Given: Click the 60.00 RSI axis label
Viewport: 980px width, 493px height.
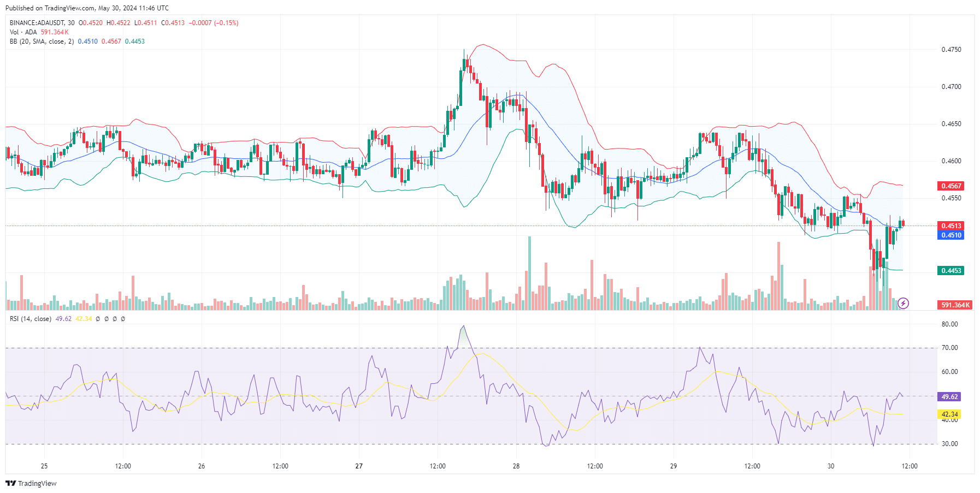Looking at the screenshot, I should pyautogui.click(x=949, y=372).
